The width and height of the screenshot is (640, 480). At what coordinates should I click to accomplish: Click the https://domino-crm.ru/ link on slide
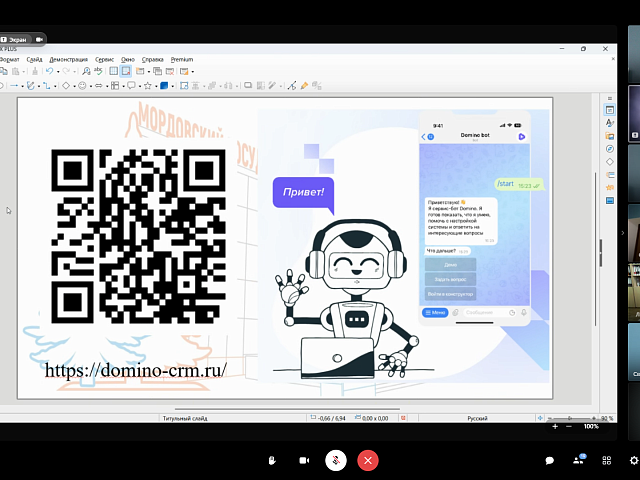136,370
